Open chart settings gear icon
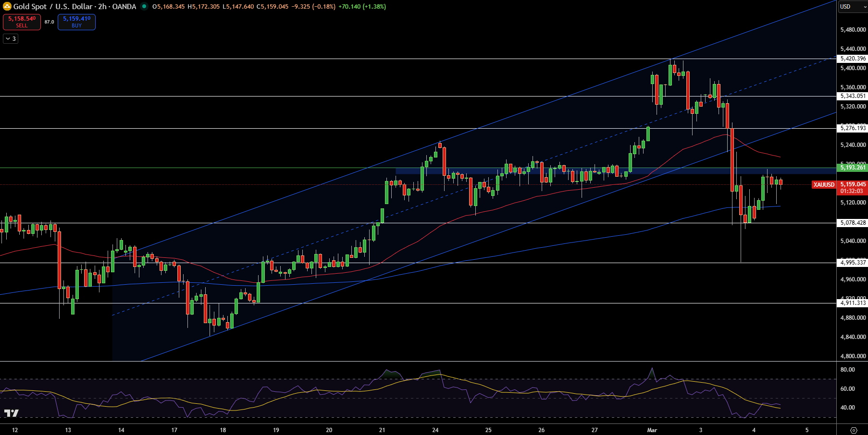 pos(854,430)
